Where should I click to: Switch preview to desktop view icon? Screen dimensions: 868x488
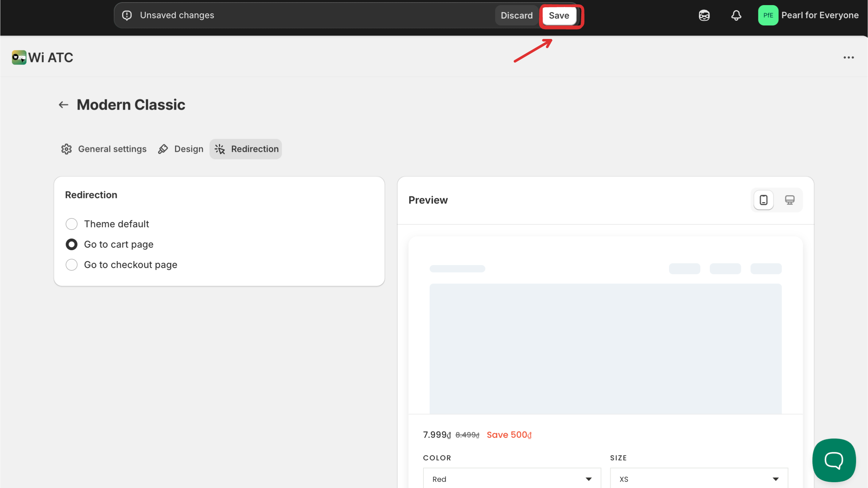[789, 200]
